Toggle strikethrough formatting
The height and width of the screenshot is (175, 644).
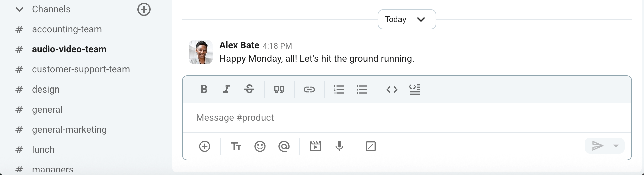click(249, 89)
